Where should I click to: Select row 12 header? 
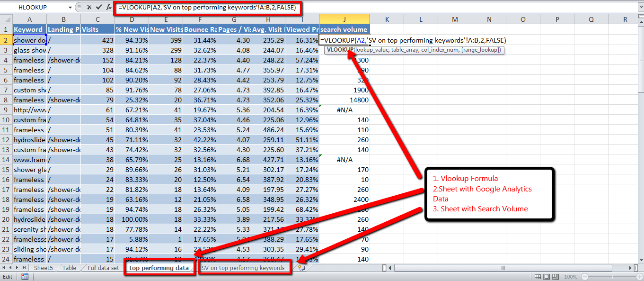[6, 140]
